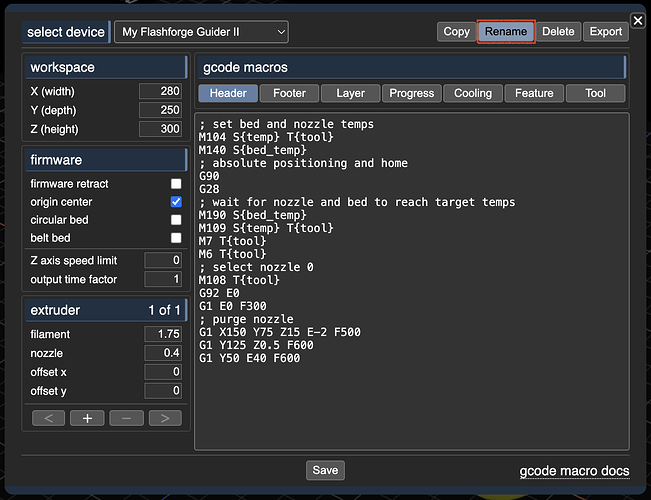Click the nozzle size input field

[163, 353]
